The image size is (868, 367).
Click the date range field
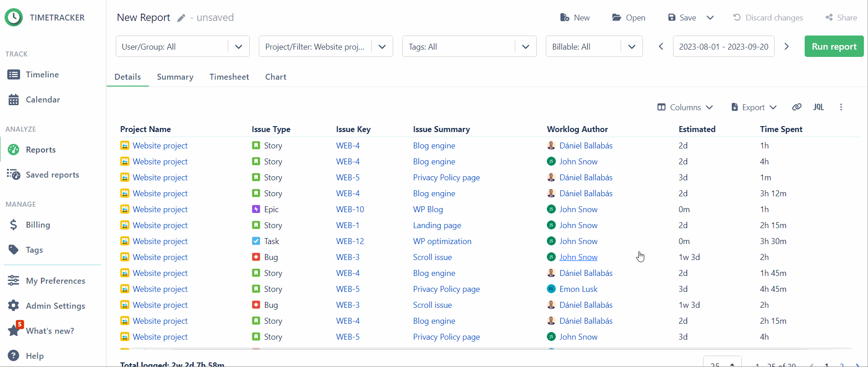(x=724, y=46)
